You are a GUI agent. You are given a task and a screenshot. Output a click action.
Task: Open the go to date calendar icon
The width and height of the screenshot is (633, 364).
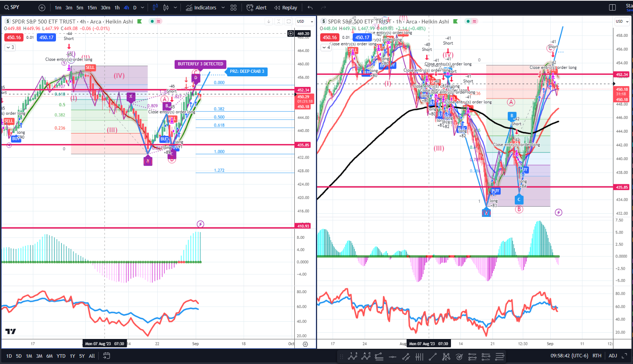(106, 356)
